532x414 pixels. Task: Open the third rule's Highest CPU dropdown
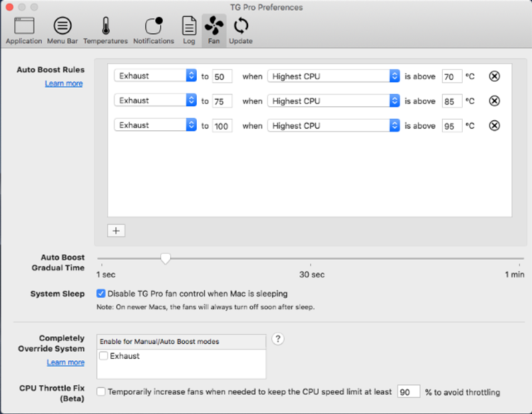point(333,126)
